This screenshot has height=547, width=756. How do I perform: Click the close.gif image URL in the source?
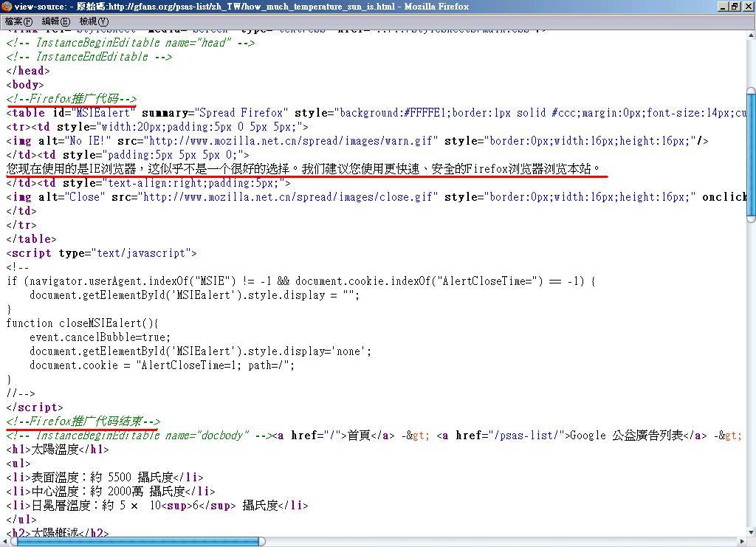click(288, 197)
